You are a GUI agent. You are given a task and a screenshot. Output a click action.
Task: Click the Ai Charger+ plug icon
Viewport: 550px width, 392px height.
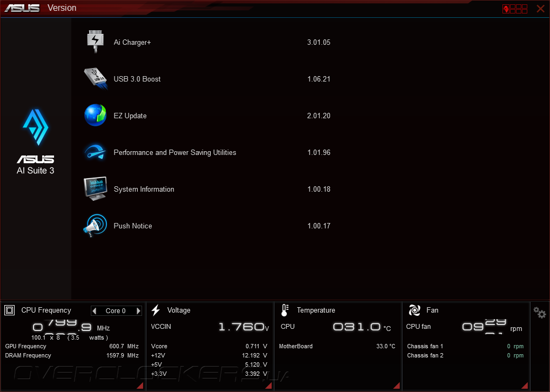(95, 42)
